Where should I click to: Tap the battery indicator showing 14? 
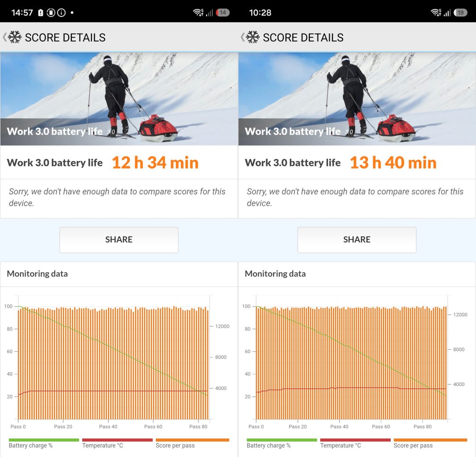[x=222, y=12]
